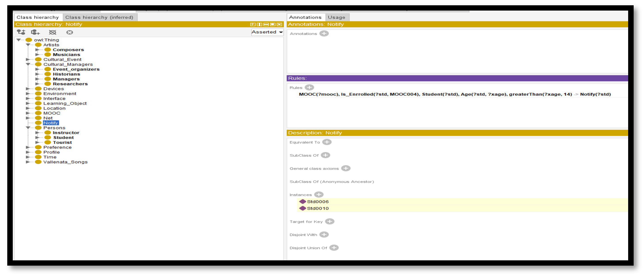The width and height of the screenshot is (644, 274).
Task: Expand the MOOC class node
Action: 28,113
